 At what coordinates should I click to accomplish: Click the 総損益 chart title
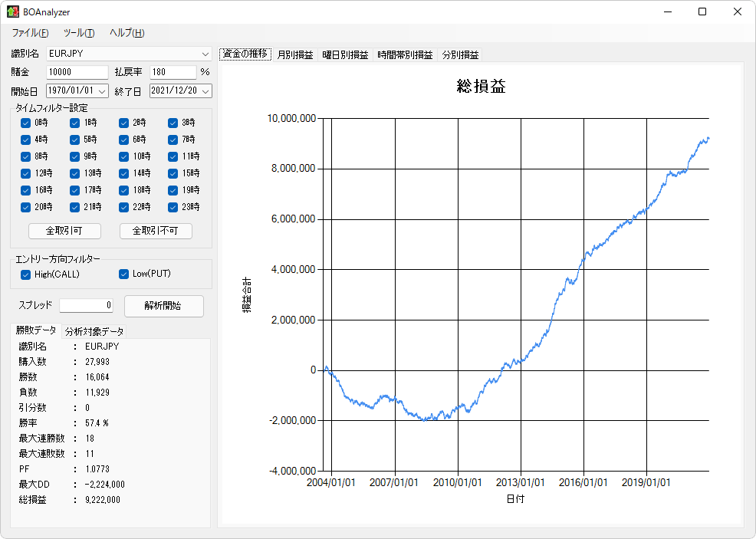point(482,87)
